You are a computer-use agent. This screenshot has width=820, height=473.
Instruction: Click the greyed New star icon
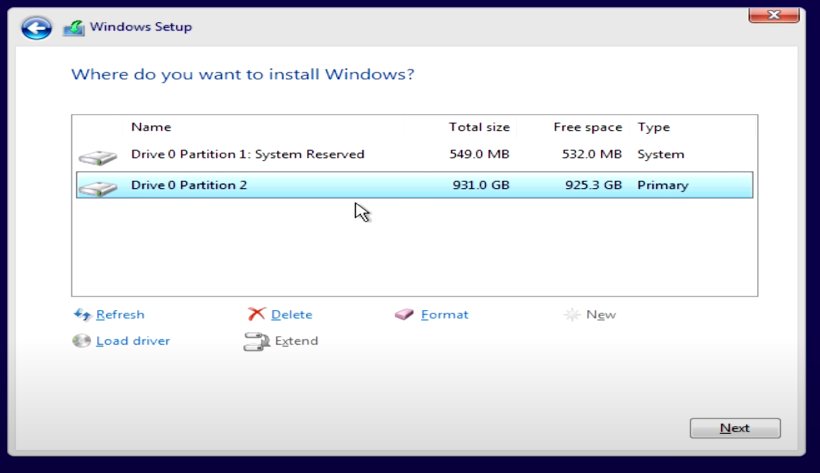(x=572, y=314)
